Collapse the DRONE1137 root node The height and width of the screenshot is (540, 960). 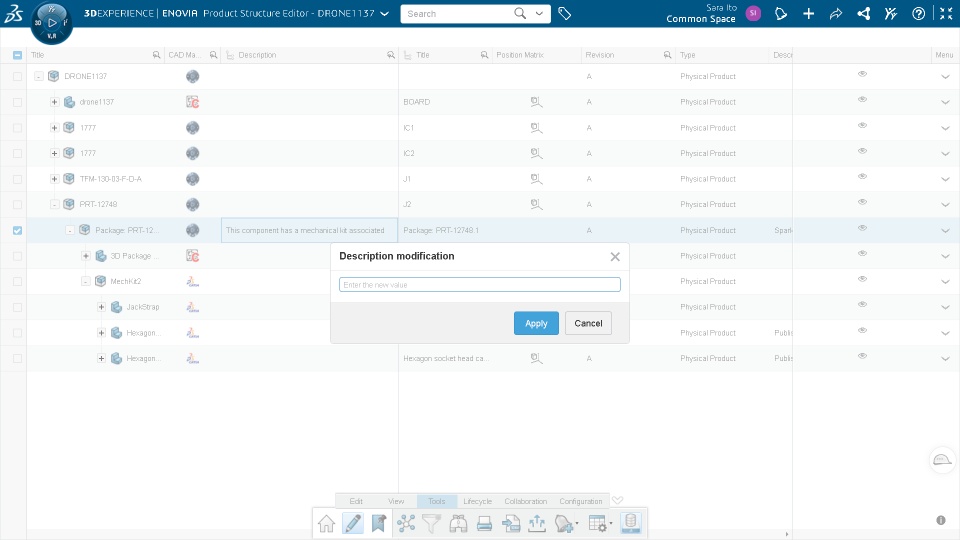pyautogui.click(x=39, y=77)
